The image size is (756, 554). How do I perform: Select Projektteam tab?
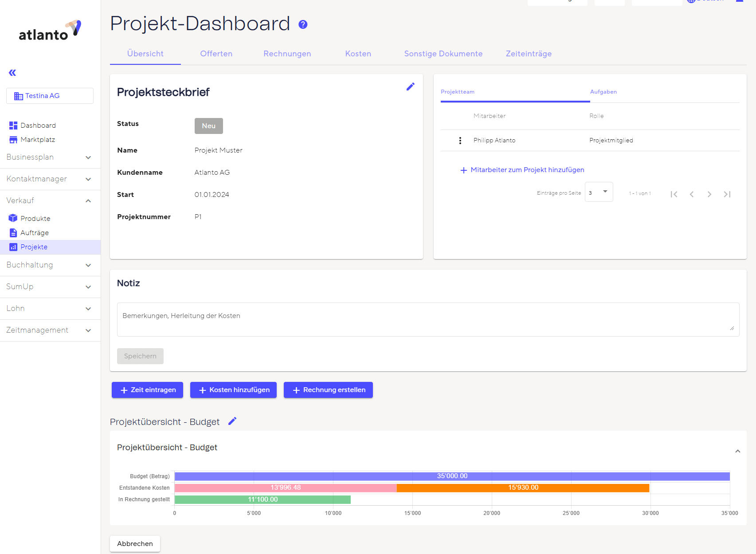(515, 92)
